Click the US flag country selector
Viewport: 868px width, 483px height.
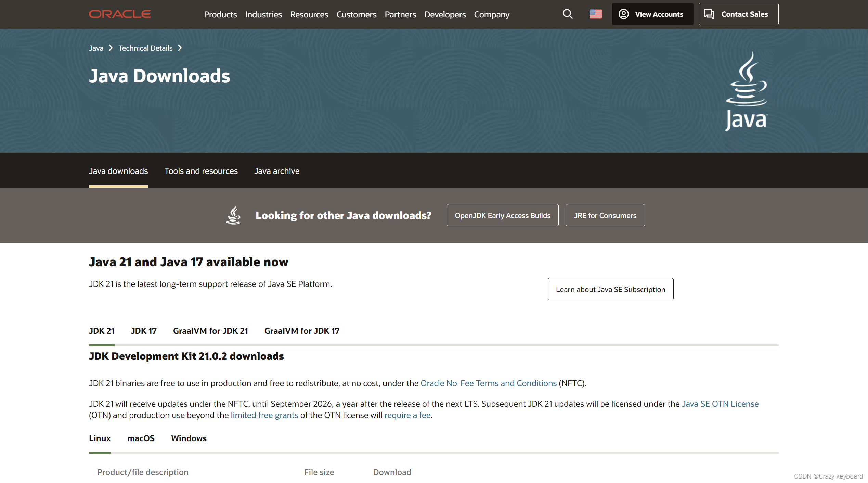click(x=596, y=14)
